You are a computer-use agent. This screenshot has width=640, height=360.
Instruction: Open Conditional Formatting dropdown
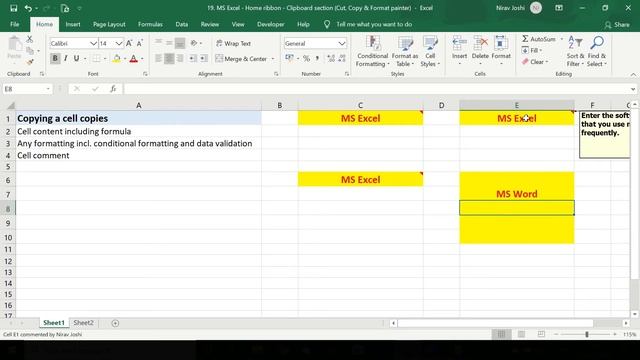pos(372,51)
